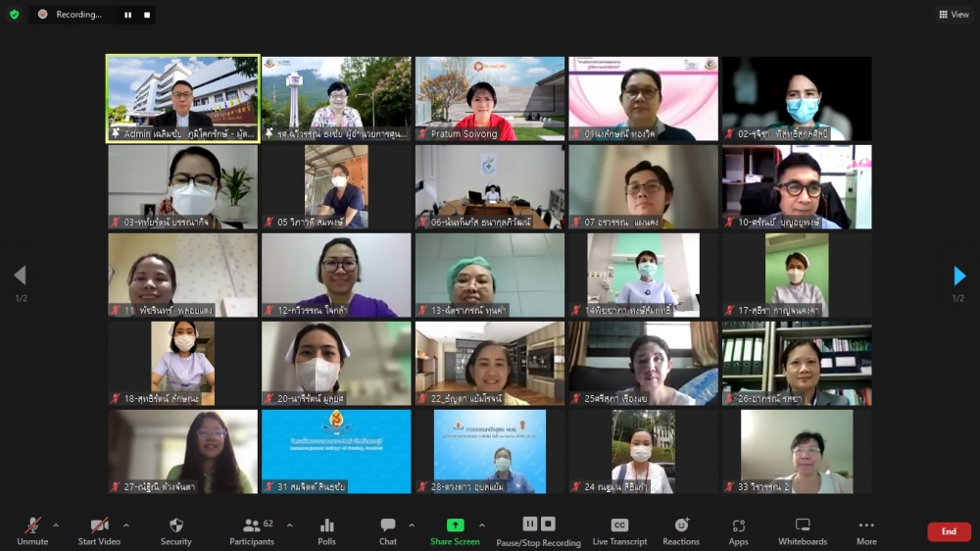Open the Chat panel
980x551 pixels.
click(388, 530)
